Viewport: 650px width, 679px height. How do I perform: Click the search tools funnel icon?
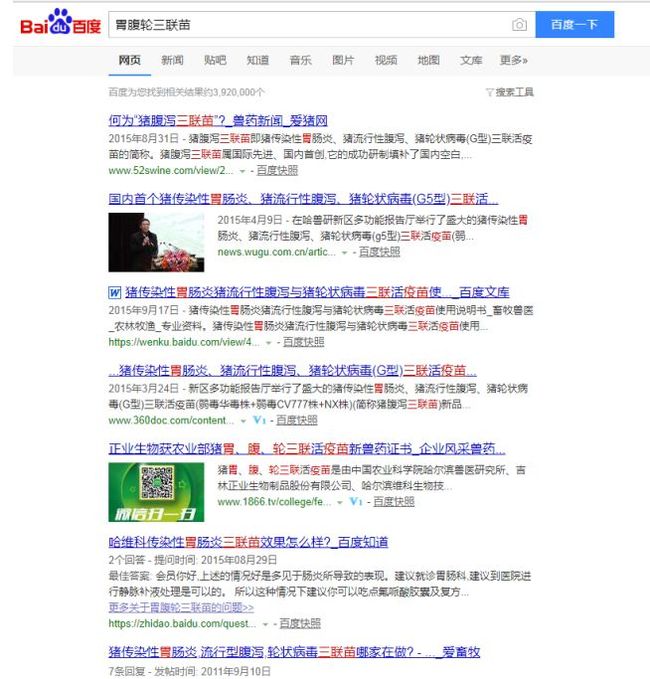pyautogui.click(x=489, y=92)
